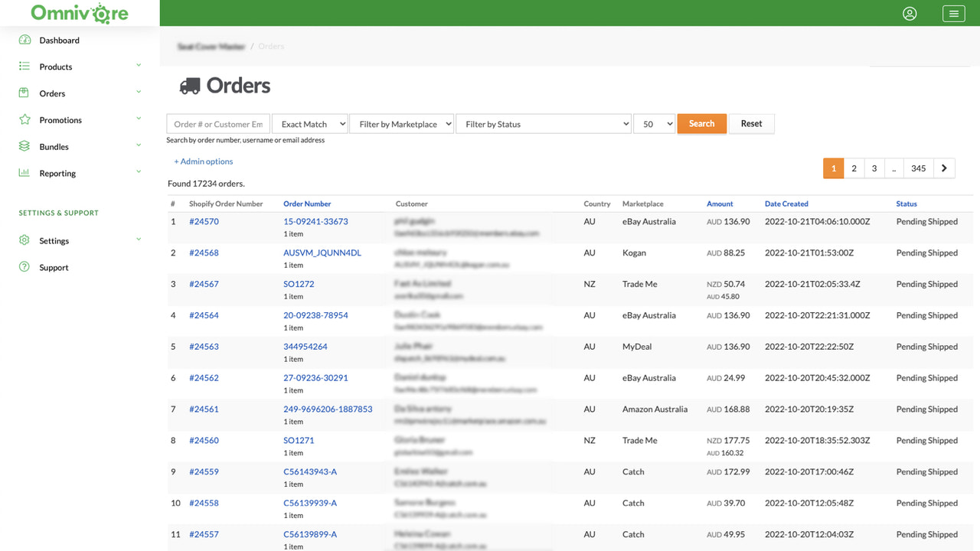Screen dimensions: 980x551
Task: Click the Order or Customer search field
Action: pyautogui.click(x=217, y=123)
